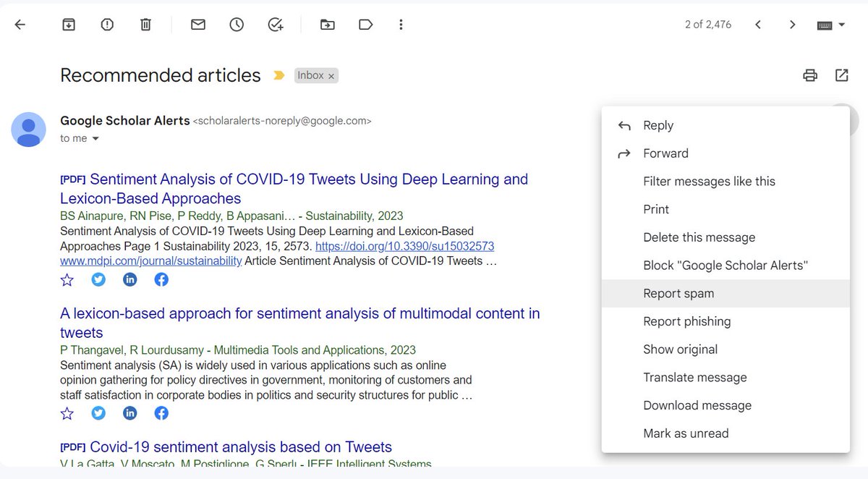Image resolution: width=868 pixels, height=479 pixels.
Task: Select 'Report phishing' menu entry
Action: click(x=726, y=321)
